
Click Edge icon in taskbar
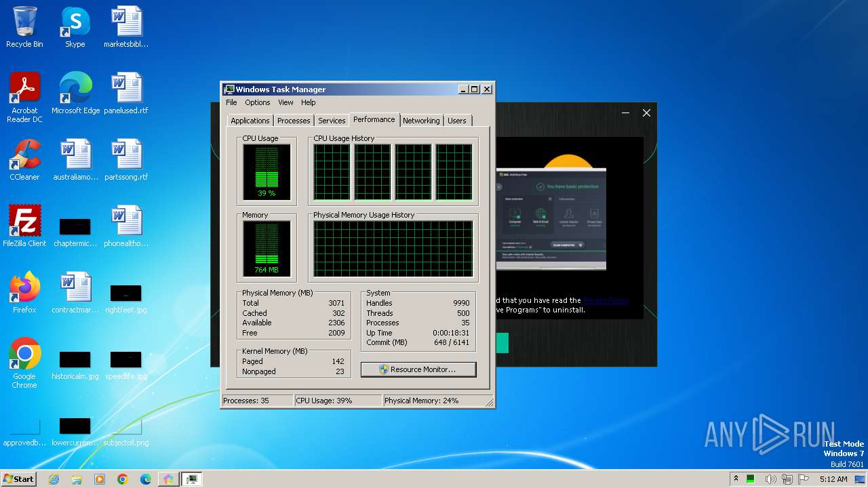pos(146,479)
